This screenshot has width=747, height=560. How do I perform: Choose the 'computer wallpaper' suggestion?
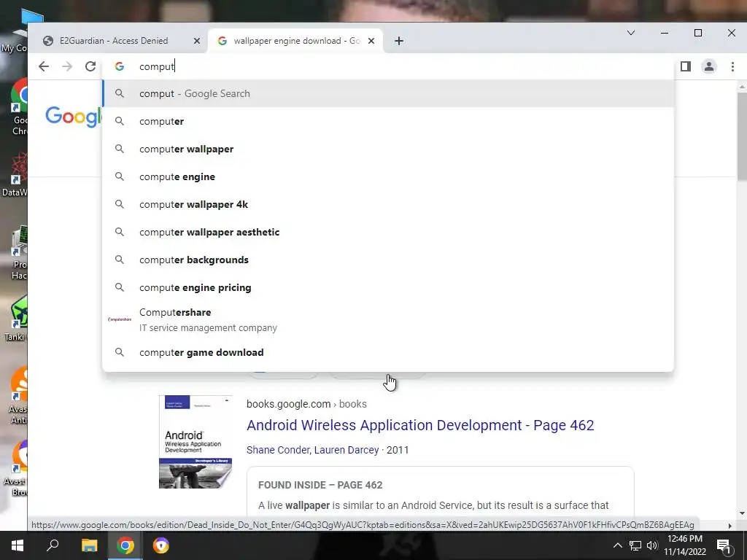click(x=388, y=149)
